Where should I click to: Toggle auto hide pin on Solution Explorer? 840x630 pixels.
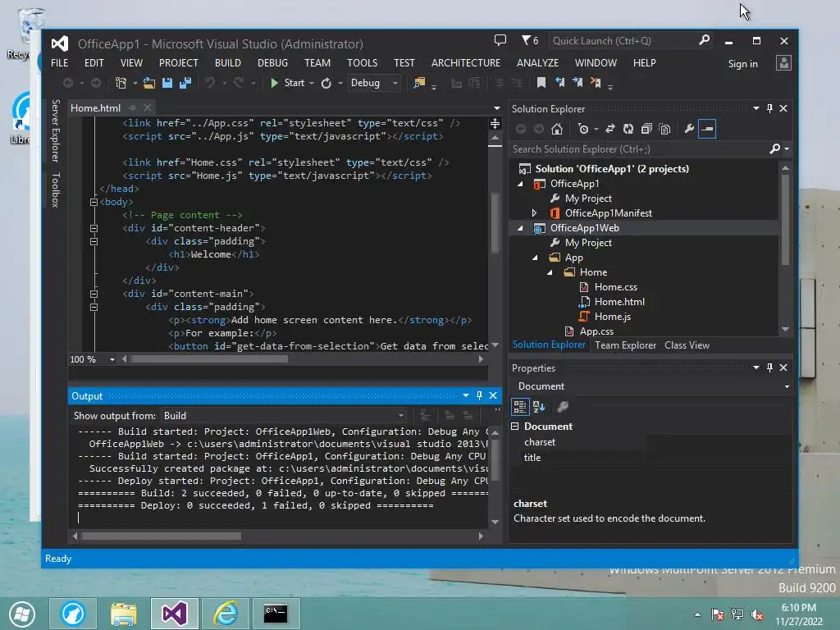(x=769, y=108)
